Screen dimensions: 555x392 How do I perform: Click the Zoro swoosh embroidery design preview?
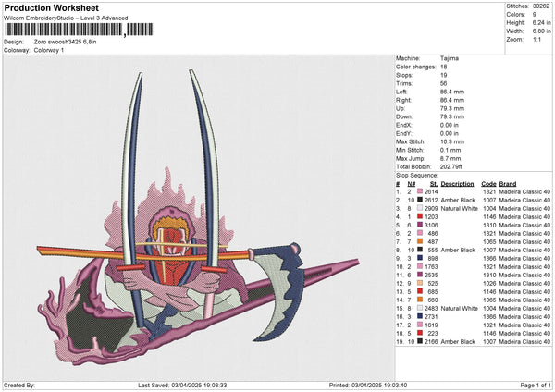click(198, 215)
